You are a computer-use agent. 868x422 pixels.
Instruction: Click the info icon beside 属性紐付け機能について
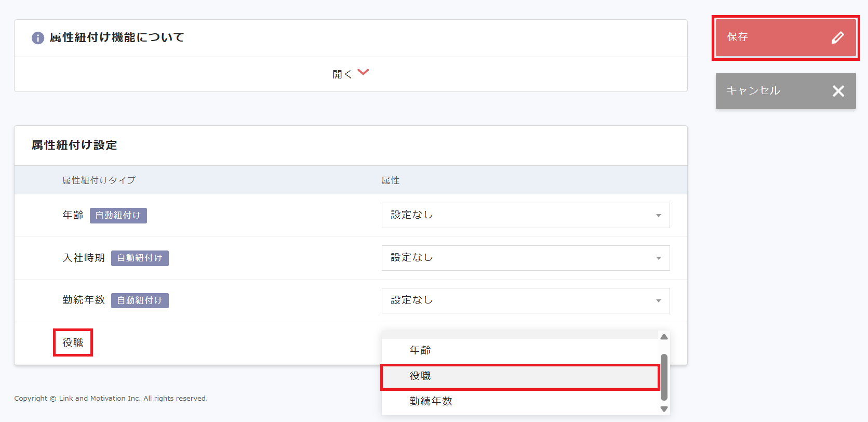38,38
